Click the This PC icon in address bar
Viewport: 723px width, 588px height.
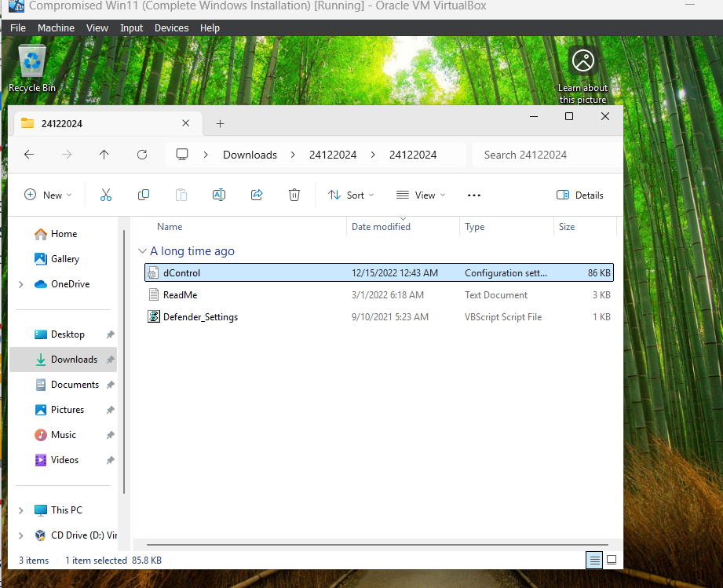pos(182,155)
